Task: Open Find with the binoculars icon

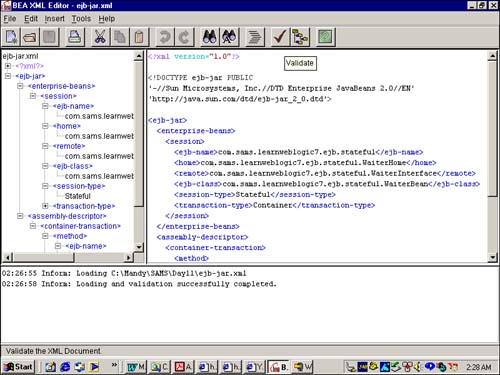Action: tap(210, 37)
